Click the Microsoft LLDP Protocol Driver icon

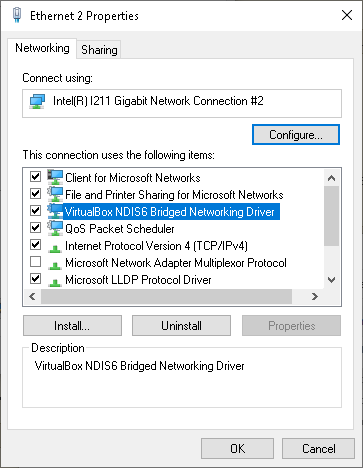point(55,282)
